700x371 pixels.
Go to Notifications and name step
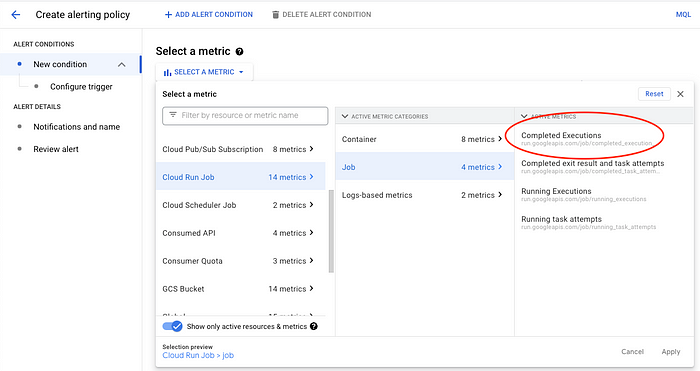[x=76, y=127]
